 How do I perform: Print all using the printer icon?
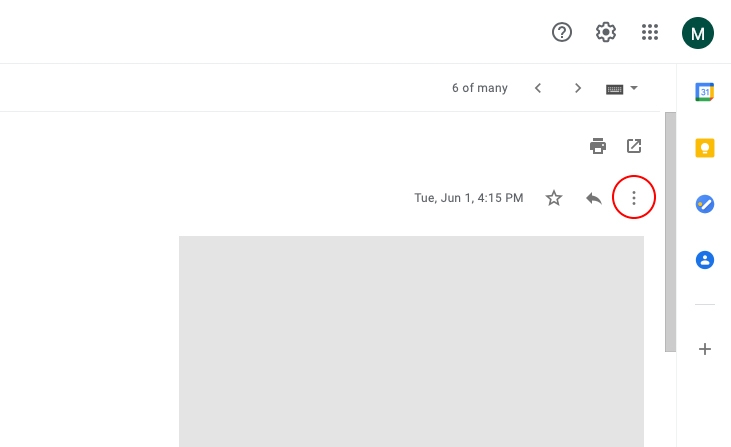pos(598,146)
